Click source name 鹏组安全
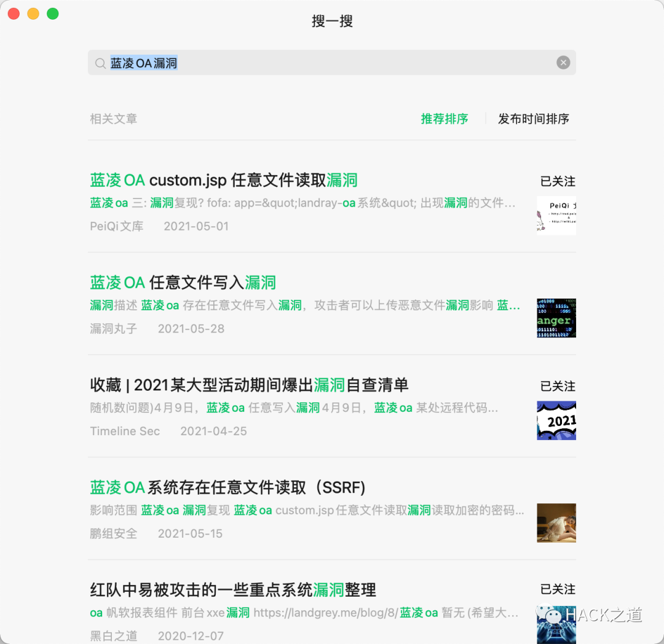 click(114, 533)
